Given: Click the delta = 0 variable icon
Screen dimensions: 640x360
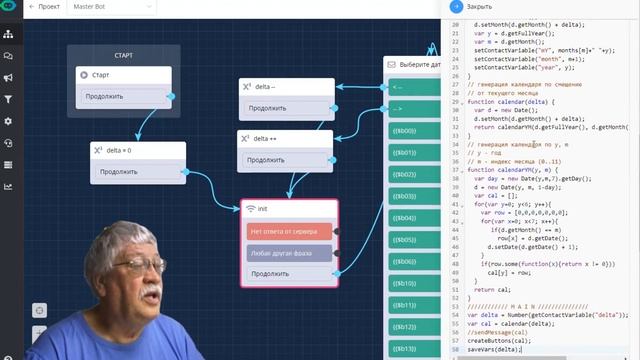Looking at the screenshot, I should point(98,150).
